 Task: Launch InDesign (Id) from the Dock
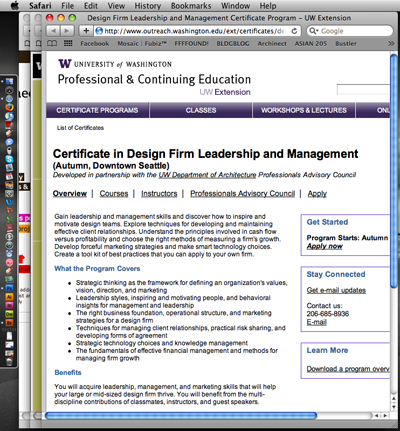(9, 305)
